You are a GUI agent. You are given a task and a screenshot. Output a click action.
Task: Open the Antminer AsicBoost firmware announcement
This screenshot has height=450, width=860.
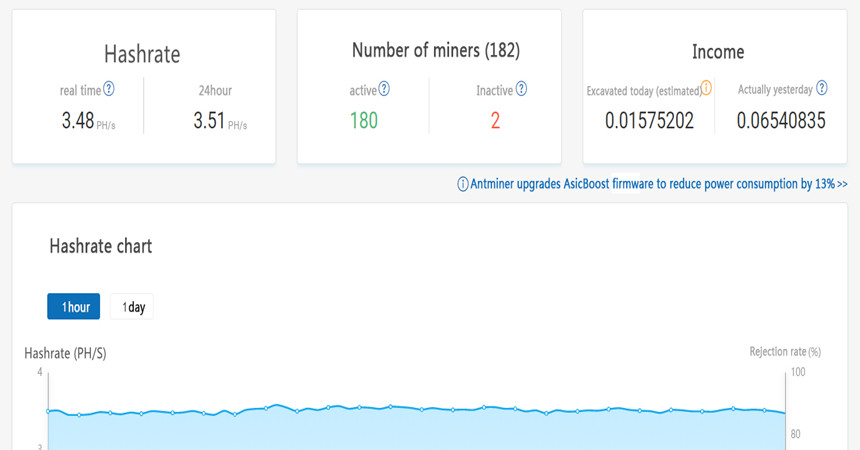click(x=658, y=184)
